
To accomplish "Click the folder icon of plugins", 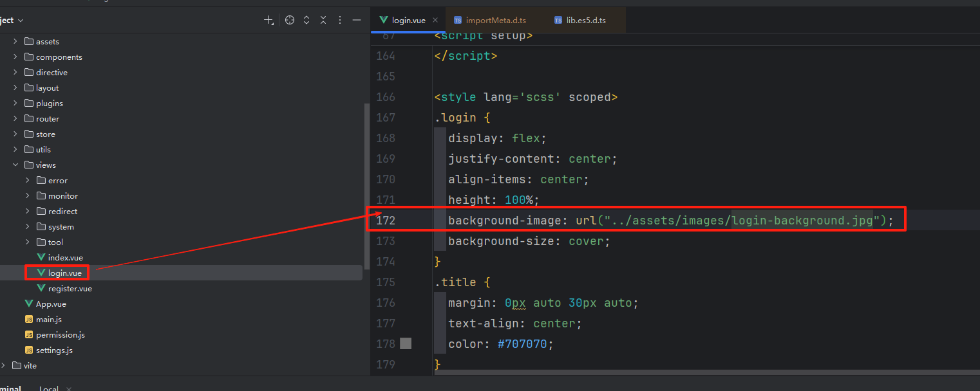I will coord(29,103).
